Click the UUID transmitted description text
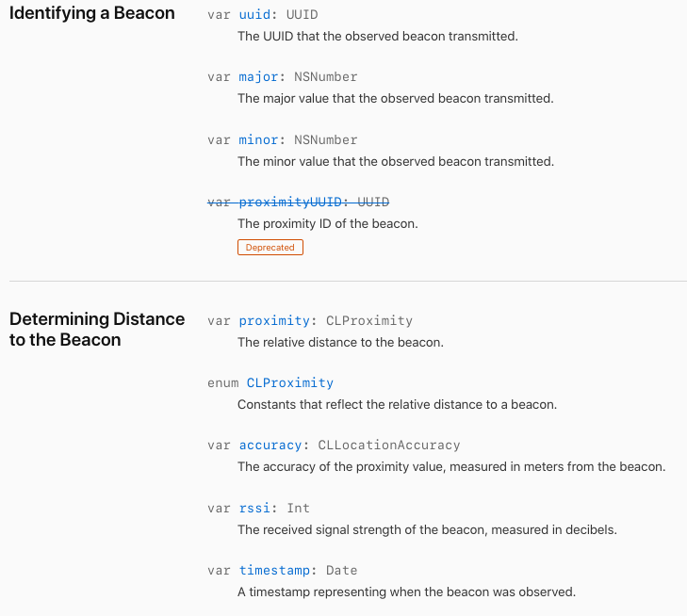This screenshot has height=616, width=687. point(377,36)
